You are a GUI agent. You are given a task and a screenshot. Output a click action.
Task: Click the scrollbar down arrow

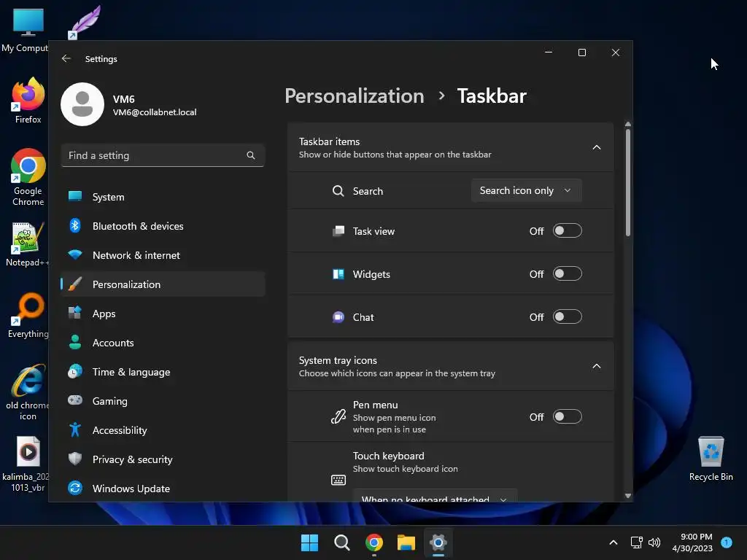[628, 496]
